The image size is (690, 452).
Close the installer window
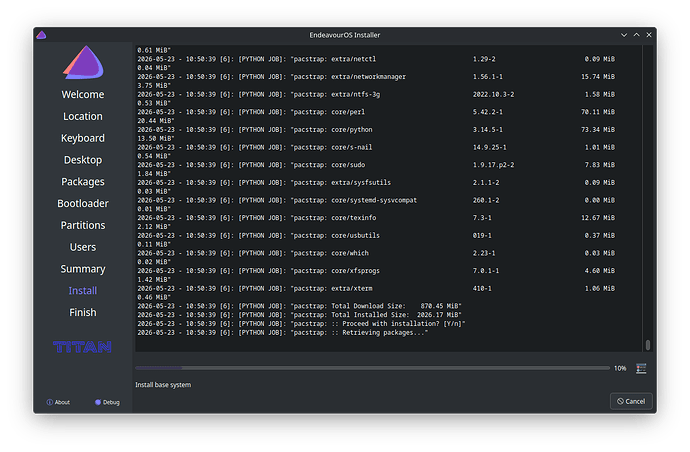(x=649, y=35)
